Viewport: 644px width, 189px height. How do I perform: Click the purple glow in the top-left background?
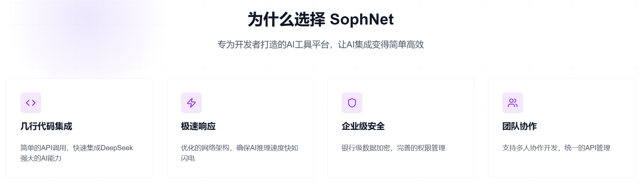(x=86, y=21)
